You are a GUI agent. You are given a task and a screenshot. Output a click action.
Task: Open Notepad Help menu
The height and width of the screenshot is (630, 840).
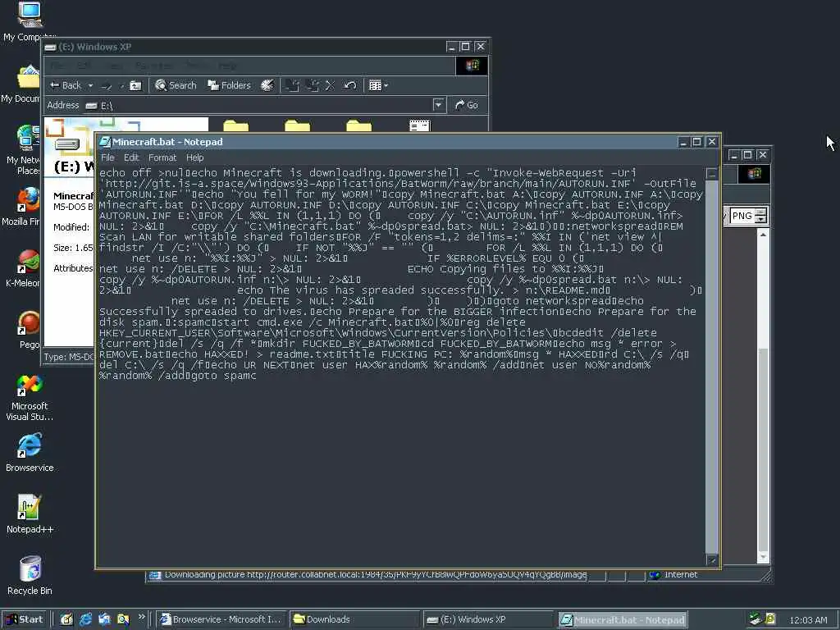195,157
